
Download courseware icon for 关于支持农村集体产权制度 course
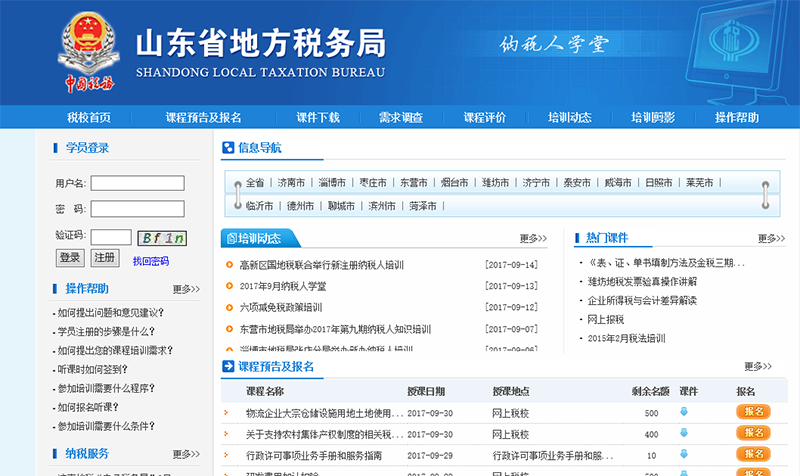click(x=684, y=433)
